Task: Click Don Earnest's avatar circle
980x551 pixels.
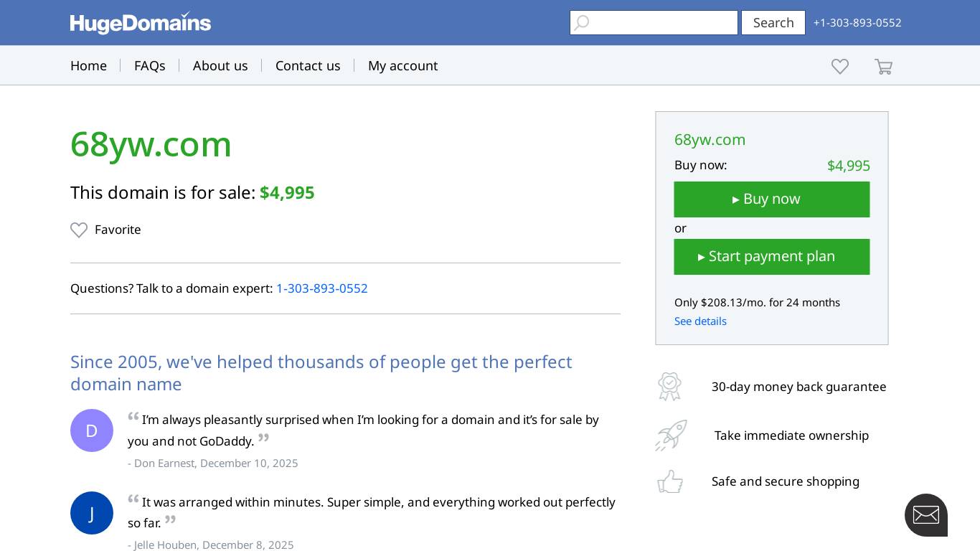Action: coord(92,430)
